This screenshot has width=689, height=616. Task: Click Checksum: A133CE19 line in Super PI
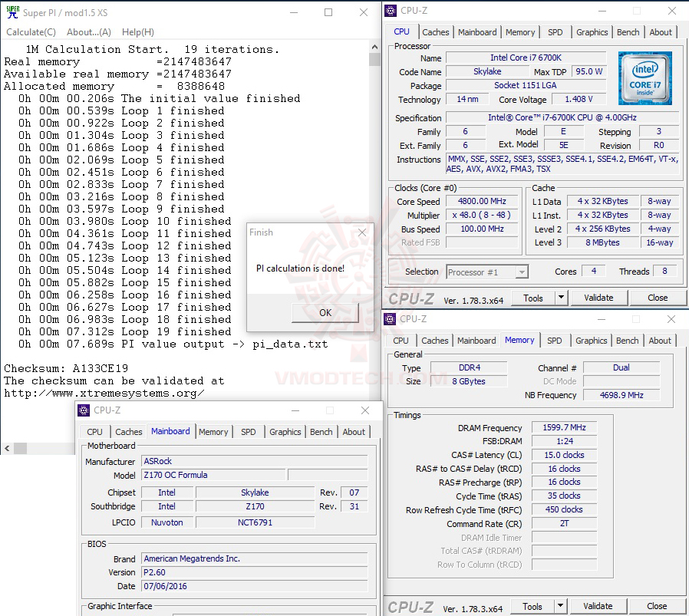(66, 368)
